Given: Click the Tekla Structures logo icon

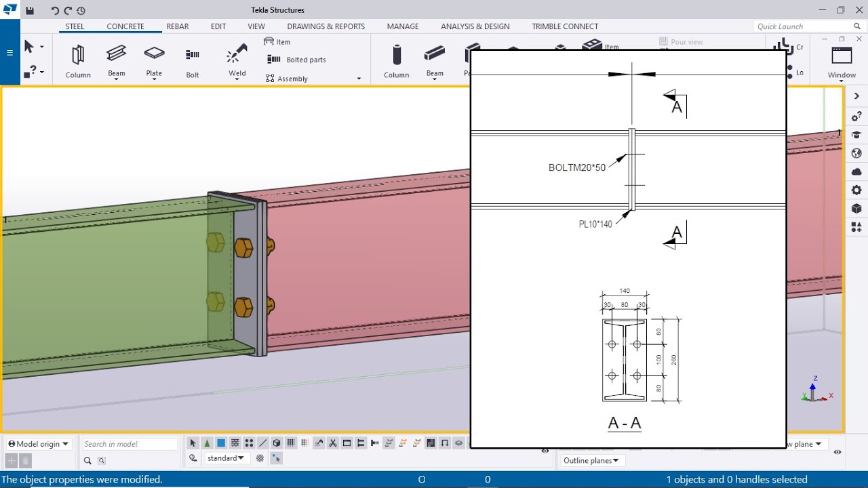Looking at the screenshot, I should coord(9,9).
